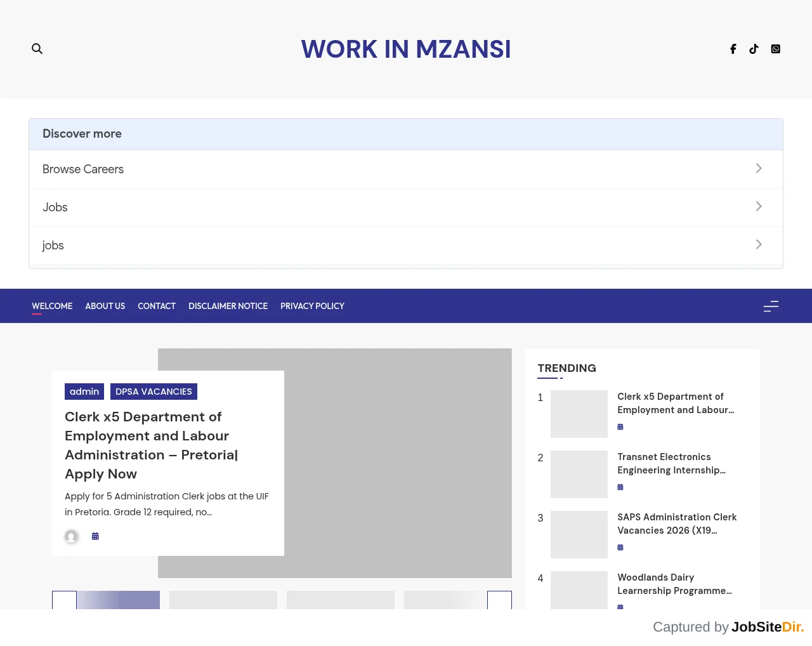Click thumbnail beside SAPS Administration Clerk item
Viewport: 812px width, 646px height.
click(x=579, y=534)
